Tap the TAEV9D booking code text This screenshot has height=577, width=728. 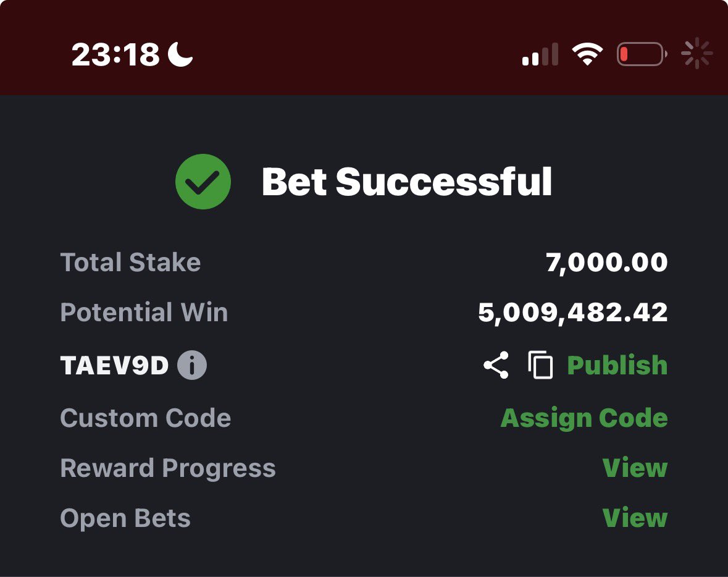114,365
